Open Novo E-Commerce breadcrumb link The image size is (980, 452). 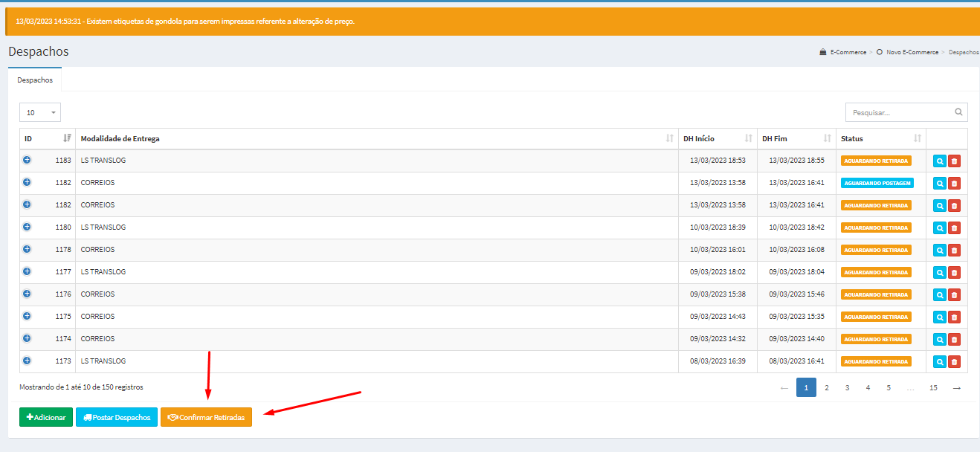pos(912,52)
